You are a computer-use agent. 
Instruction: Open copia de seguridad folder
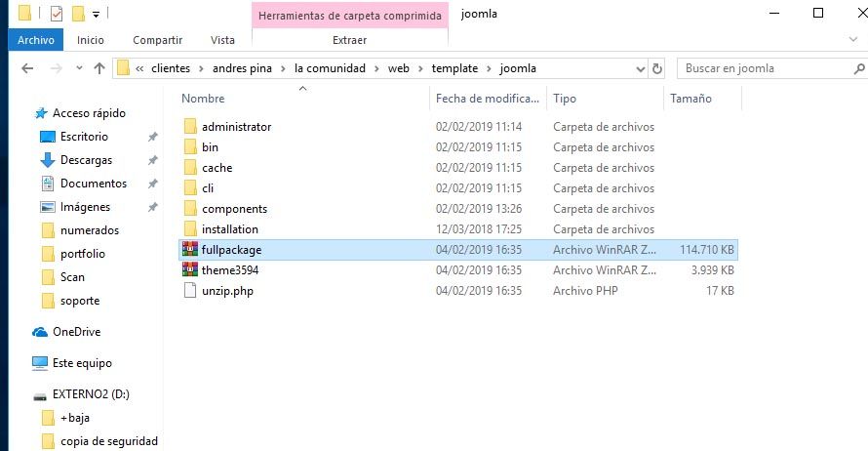tap(109, 441)
